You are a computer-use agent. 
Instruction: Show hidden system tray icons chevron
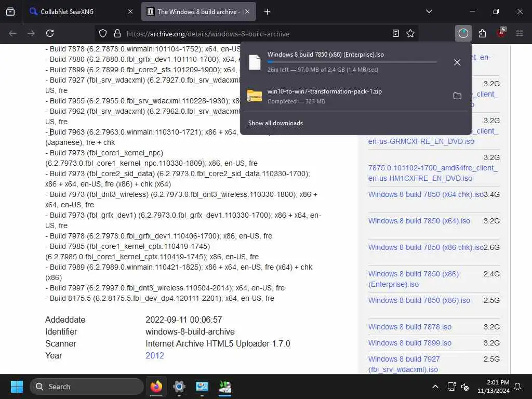pos(435,387)
